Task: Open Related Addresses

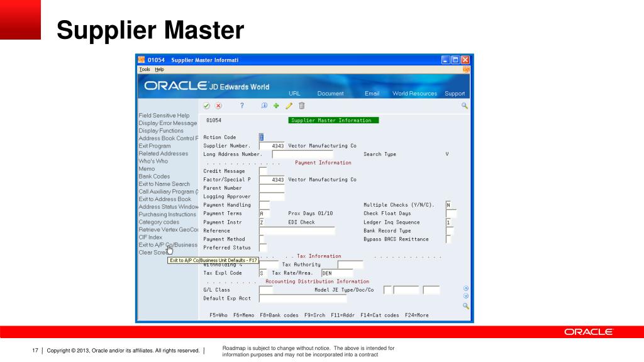Action: (x=163, y=153)
